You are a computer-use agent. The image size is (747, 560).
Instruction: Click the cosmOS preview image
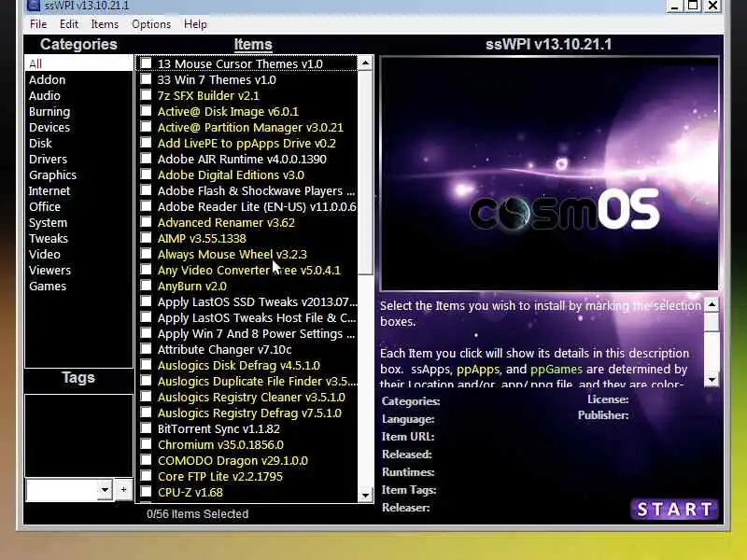tap(549, 174)
